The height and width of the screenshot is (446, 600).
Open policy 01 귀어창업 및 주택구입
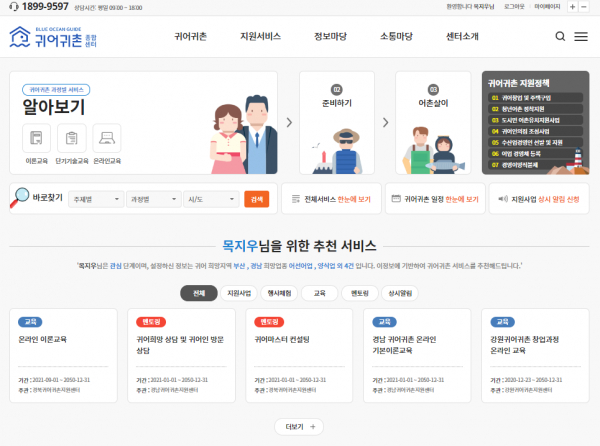pyautogui.click(x=535, y=98)
